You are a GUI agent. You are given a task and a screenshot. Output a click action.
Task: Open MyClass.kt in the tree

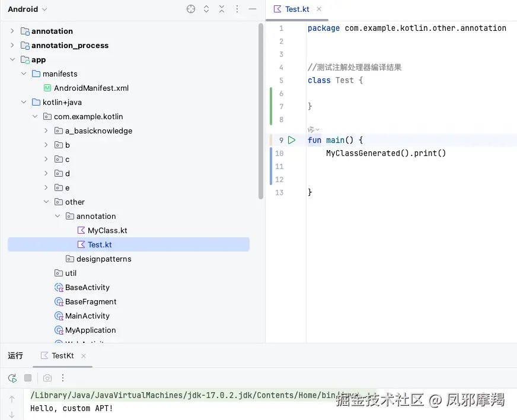[x=107, y=230]
